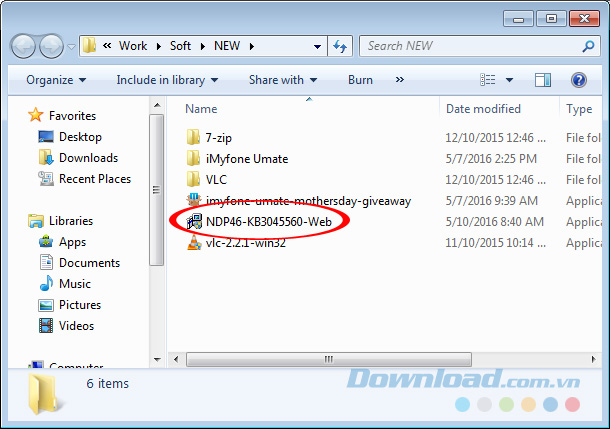Click the Recent Places icon
This screenshot has width=610, height=429.
46,179
